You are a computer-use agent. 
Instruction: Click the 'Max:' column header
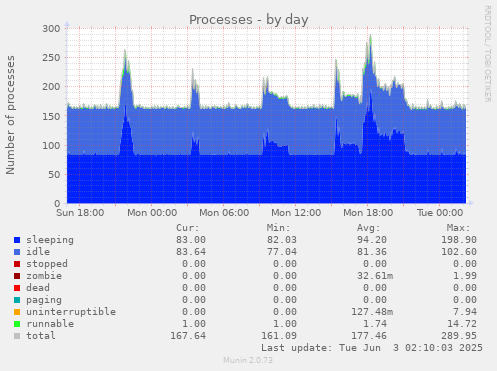(459, 228)
